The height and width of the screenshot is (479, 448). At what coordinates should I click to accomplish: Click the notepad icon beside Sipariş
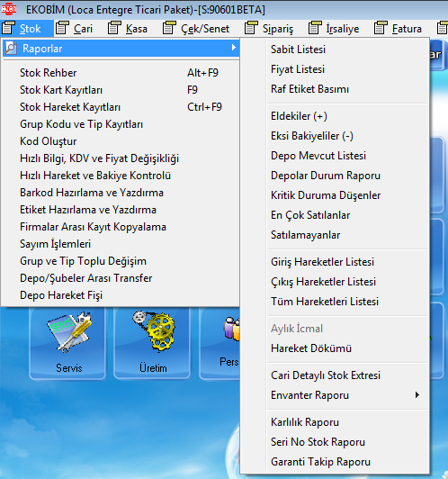click(x=251, y=28)
